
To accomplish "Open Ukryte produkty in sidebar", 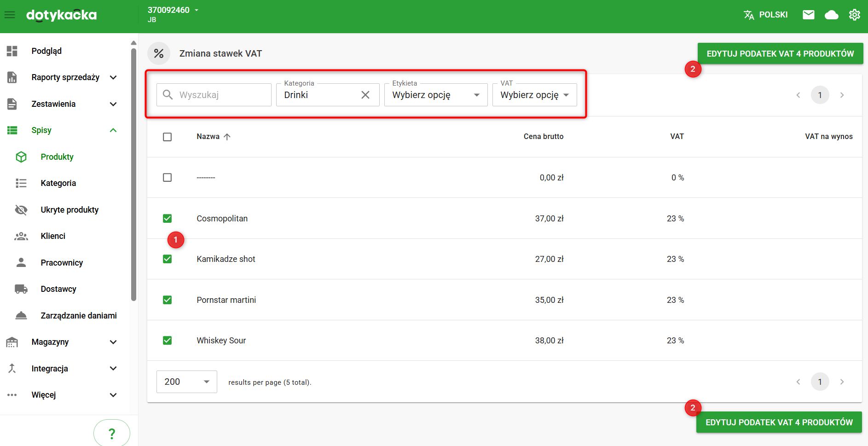I will click(69, 210).
